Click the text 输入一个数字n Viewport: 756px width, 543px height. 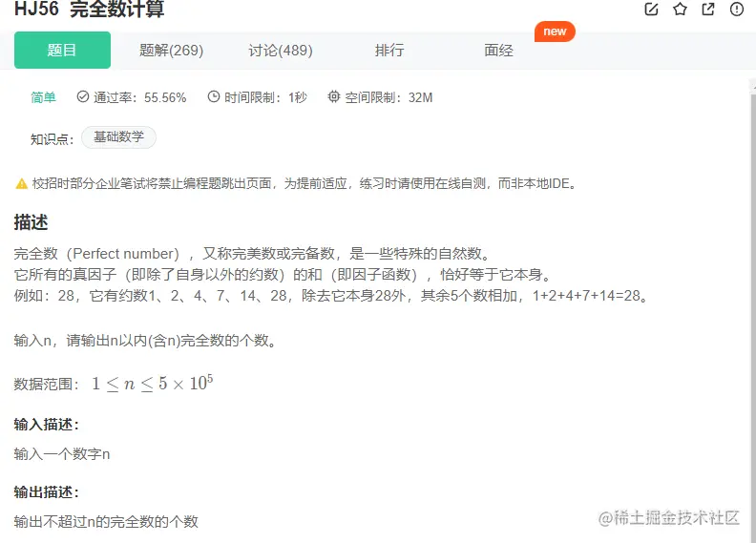(x=62, y=454)
